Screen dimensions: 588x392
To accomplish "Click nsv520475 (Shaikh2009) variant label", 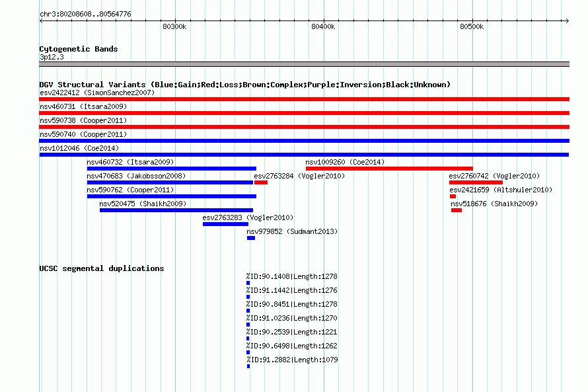I will (x=143, y=204).
